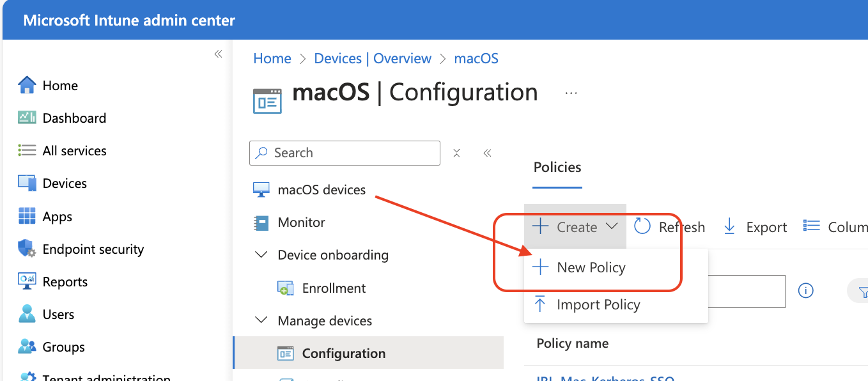Click the Devices | Overview breadcrumb link
868x381 pixels.
373,59
